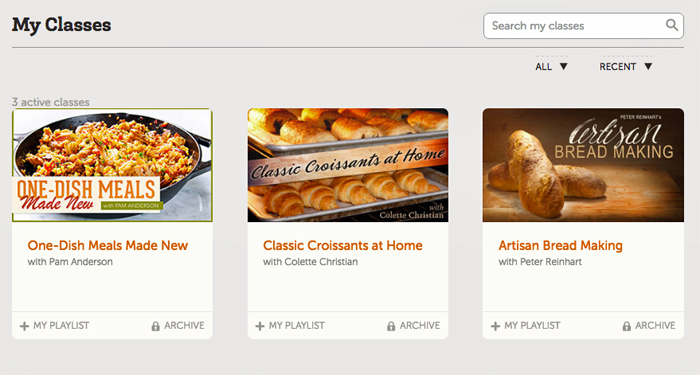The width and height of the screenshot is (700, 375).
Task: Select the Artisan Bread Making loaf thumbnail
Action: point(583,165)
